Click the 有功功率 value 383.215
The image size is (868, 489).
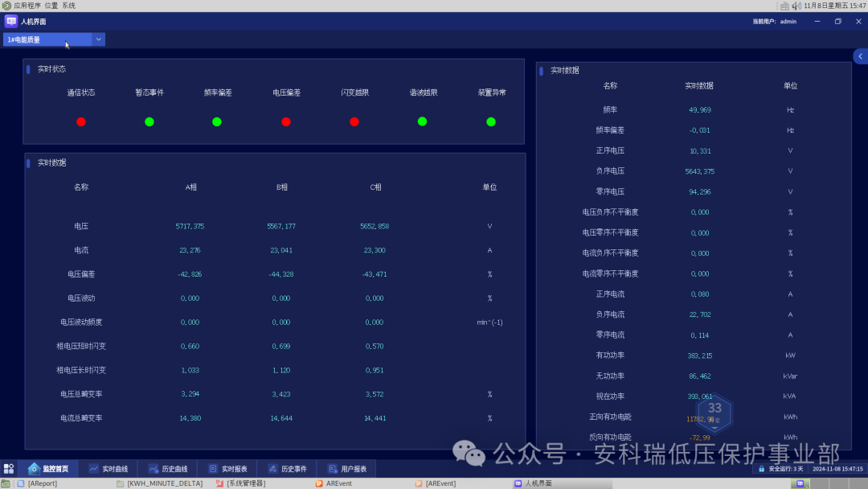(x=700, y=355)
